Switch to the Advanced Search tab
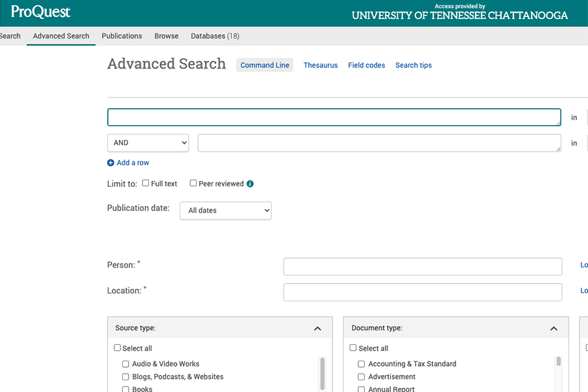 (x=61, y=36)
